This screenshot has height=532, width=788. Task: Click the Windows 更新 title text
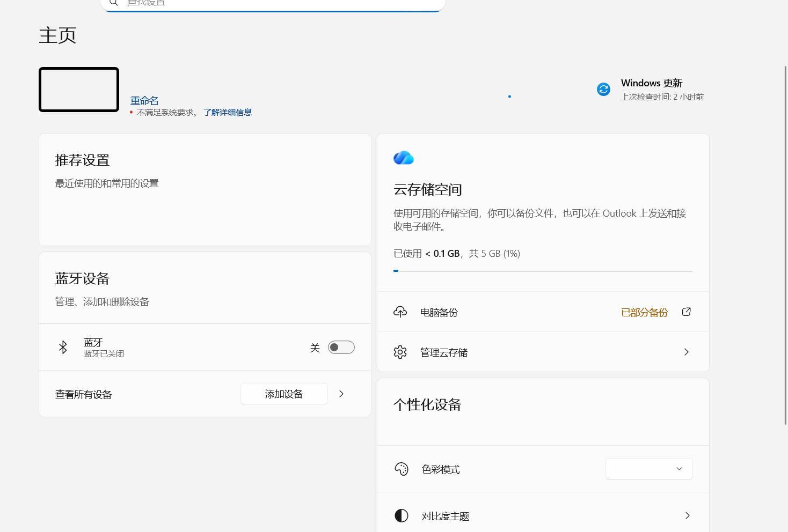coord(652,83)
